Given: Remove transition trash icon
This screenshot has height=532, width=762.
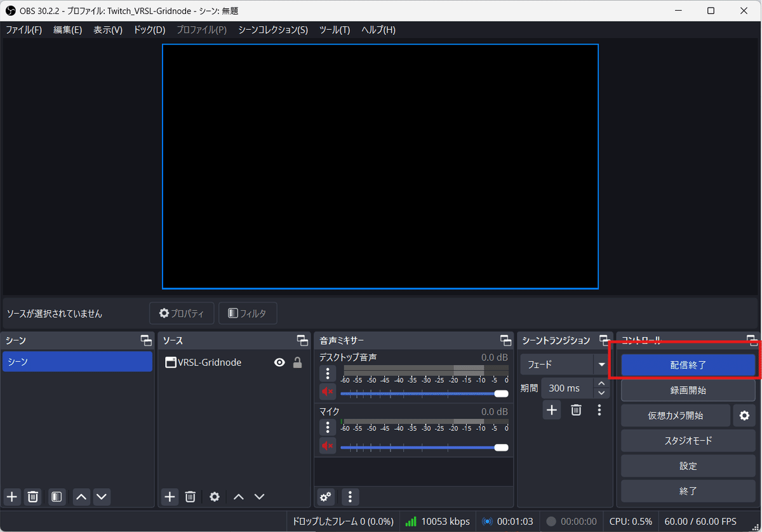Looking at the screenshot, I should click(x=576, y=410).
